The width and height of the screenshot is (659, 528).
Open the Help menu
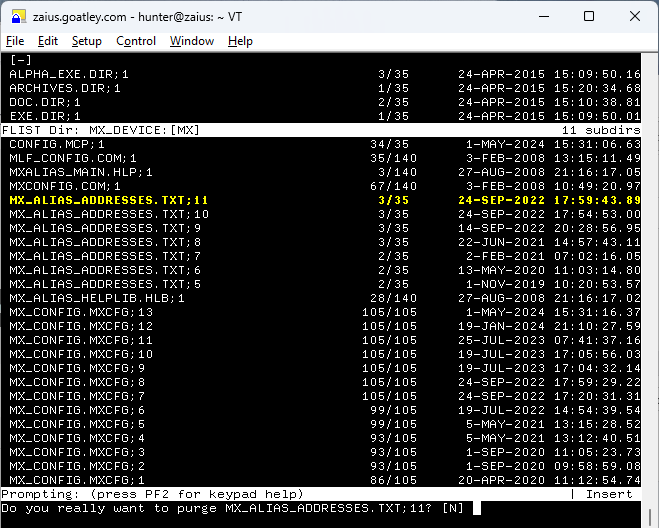tap(240, 41)
